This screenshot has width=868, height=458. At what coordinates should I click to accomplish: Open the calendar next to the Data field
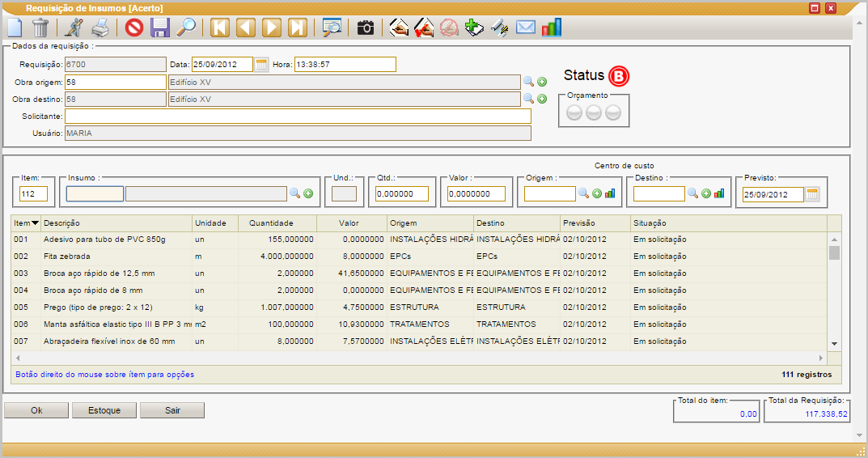click(261, 64)
